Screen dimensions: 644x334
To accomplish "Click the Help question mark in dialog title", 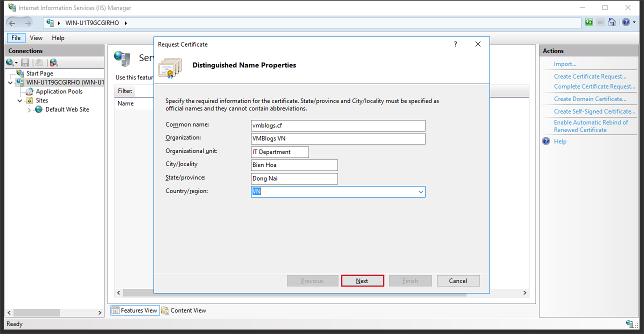I will pyautogui.click(x=455, y=44).
